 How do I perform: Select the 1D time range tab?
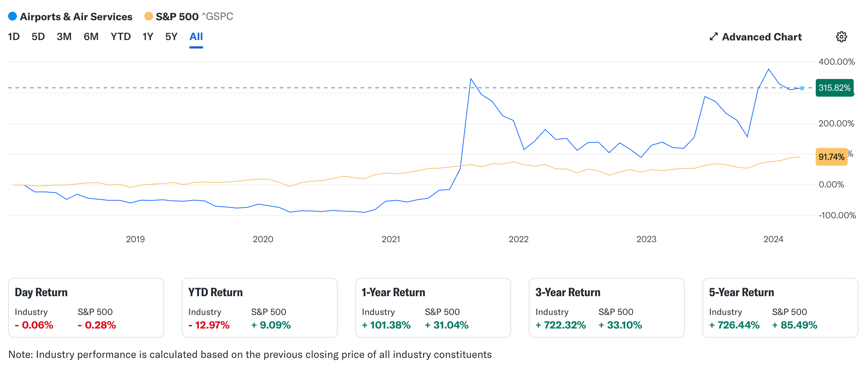tap(14, 37)
